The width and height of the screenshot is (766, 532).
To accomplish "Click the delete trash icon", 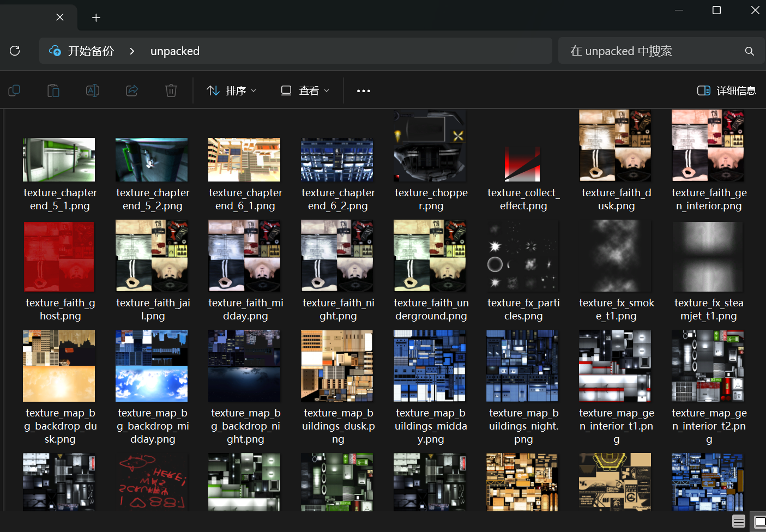I will pyautogui.click(x=171, y=90).
